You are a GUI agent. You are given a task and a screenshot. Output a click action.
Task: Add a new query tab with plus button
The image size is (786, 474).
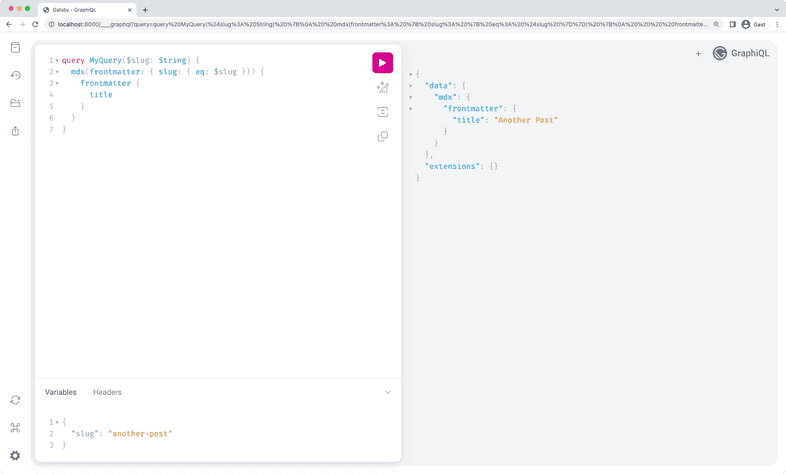click(698, 54)
